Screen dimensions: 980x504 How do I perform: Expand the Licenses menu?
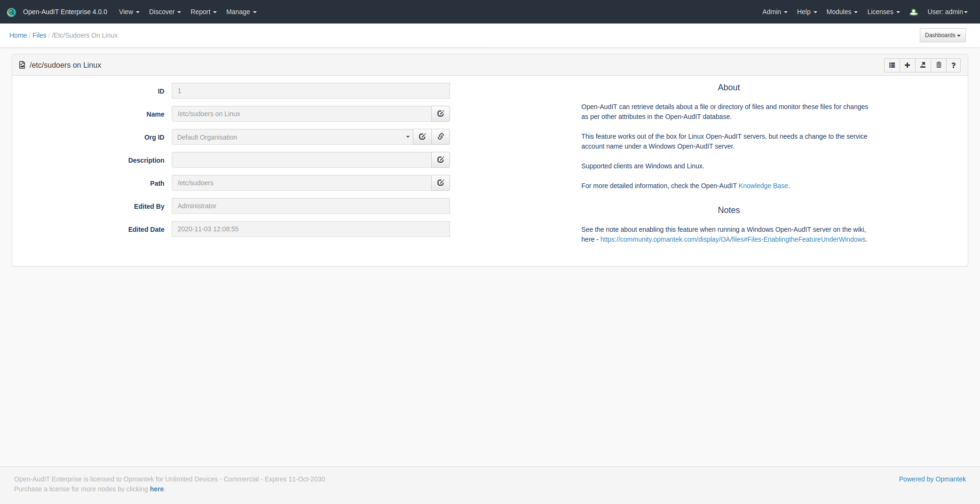(x=883, y=12)
